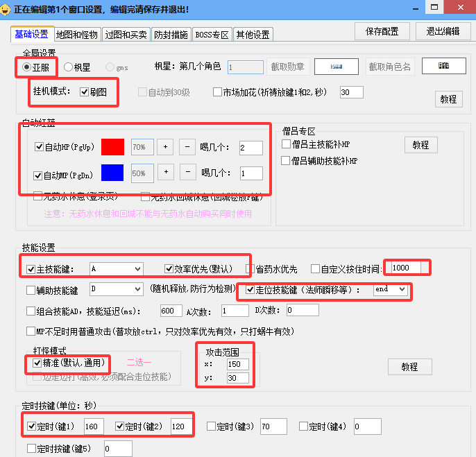The width and height of the screenshot is (476, 457).
Task: Click the 退出编辑 button
Action: coord(443,31)
